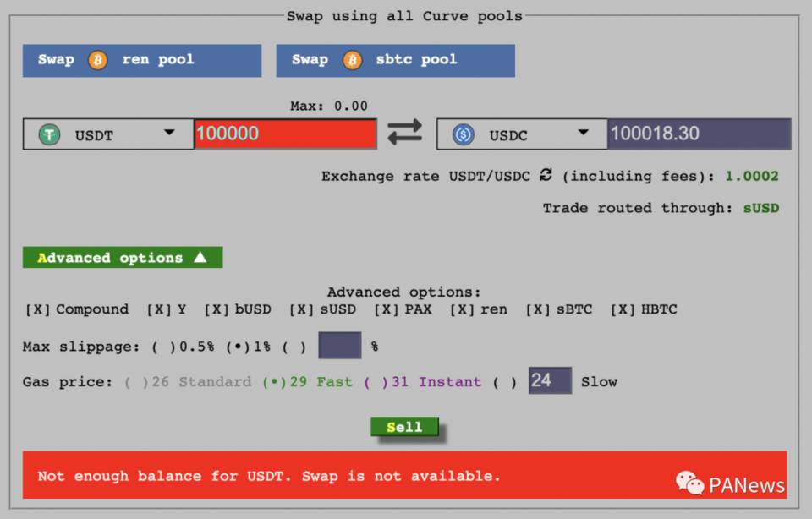Viewport: 812px width, 519px height.
Task: Click the custom slow gas price field
Action: pyautogui.click(x=550, y=380)
